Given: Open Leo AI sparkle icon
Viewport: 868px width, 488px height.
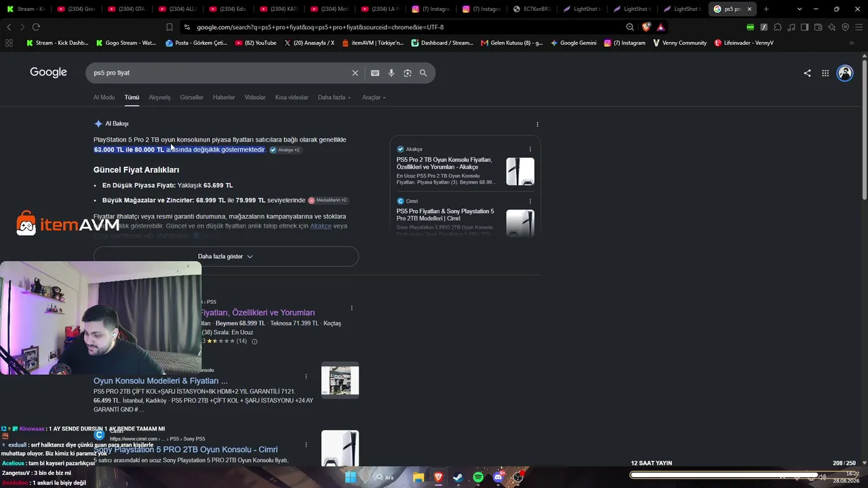Looking at the screenshot, I should tap(831, 27).
